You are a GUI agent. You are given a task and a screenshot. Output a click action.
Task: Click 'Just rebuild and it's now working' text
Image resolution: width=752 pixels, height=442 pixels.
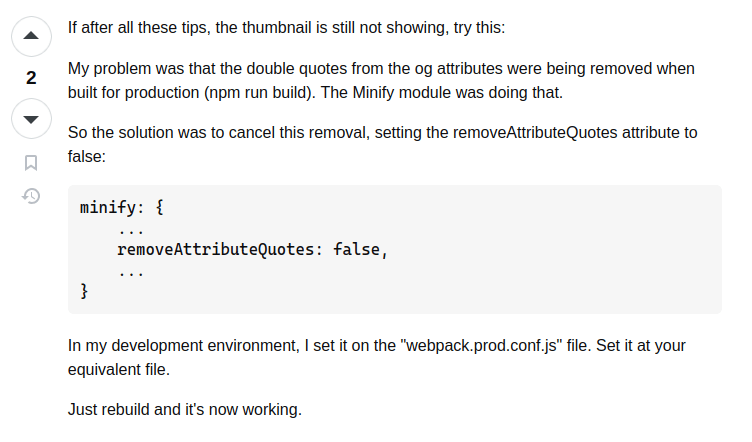[184, 409]
